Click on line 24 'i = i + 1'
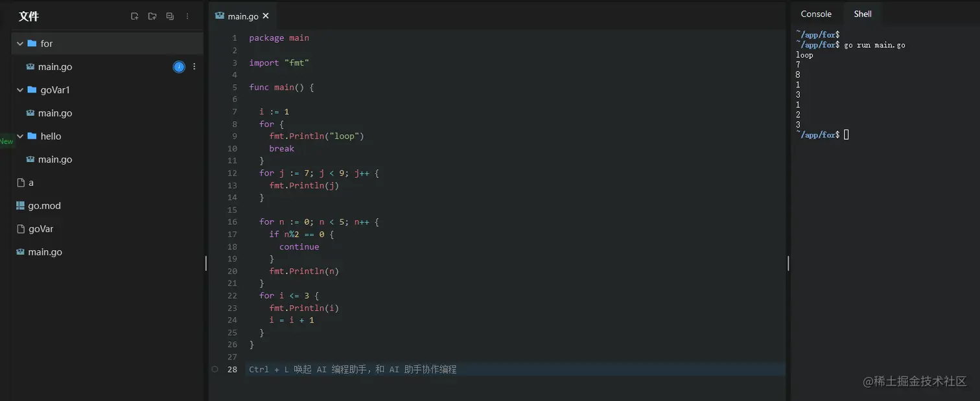980x401 pixels. 292,320
